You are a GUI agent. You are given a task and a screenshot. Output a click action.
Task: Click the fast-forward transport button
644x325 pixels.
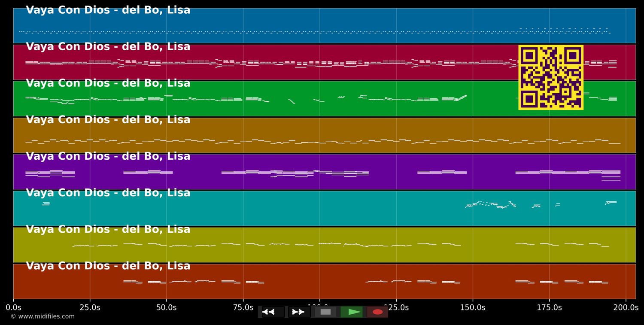299,312
